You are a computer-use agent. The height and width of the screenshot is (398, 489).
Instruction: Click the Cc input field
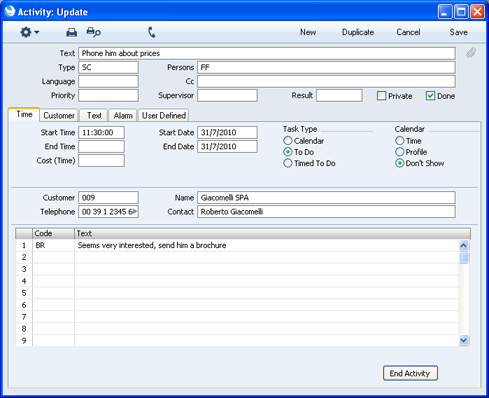click(x=326, y=81)
